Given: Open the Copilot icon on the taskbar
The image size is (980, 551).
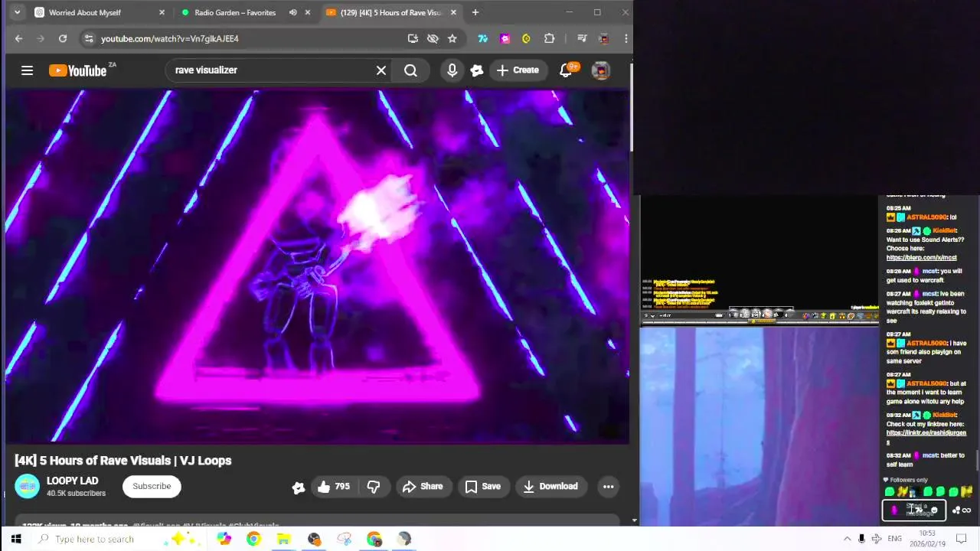Looking at the screenshot, I should coord(224,539).
